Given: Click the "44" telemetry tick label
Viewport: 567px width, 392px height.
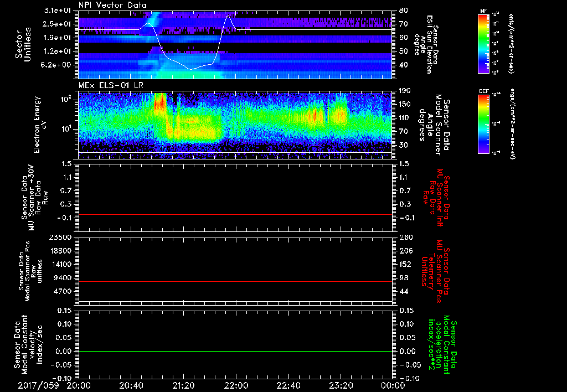Looking at the screenshot, I should click(403, 291).
